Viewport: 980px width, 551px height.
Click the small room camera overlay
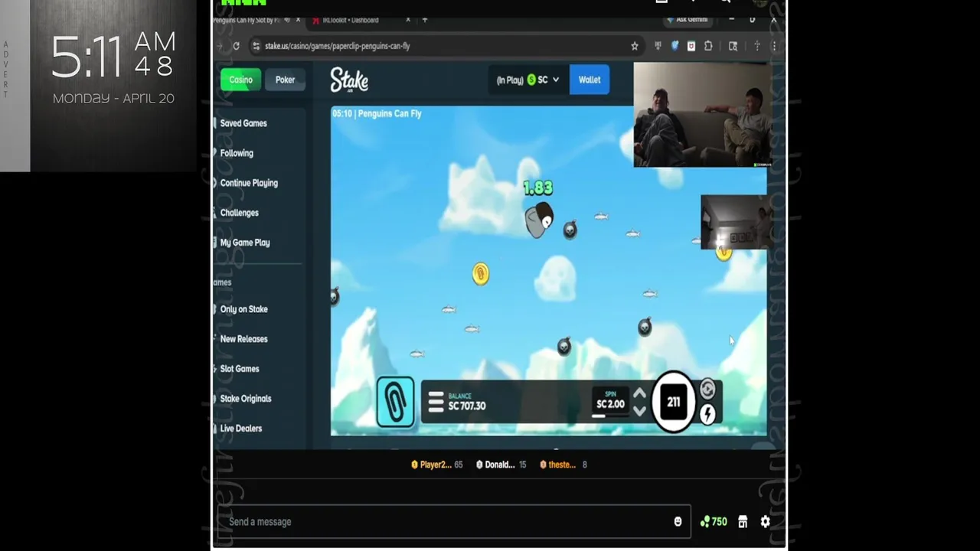pyautogui.click(x=736, y=222)
